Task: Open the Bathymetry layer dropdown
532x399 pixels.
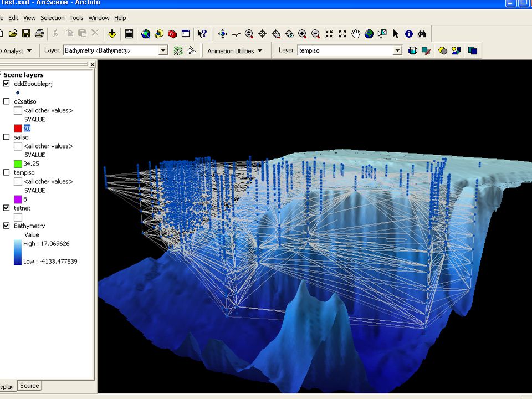Action: pos(163,50)
